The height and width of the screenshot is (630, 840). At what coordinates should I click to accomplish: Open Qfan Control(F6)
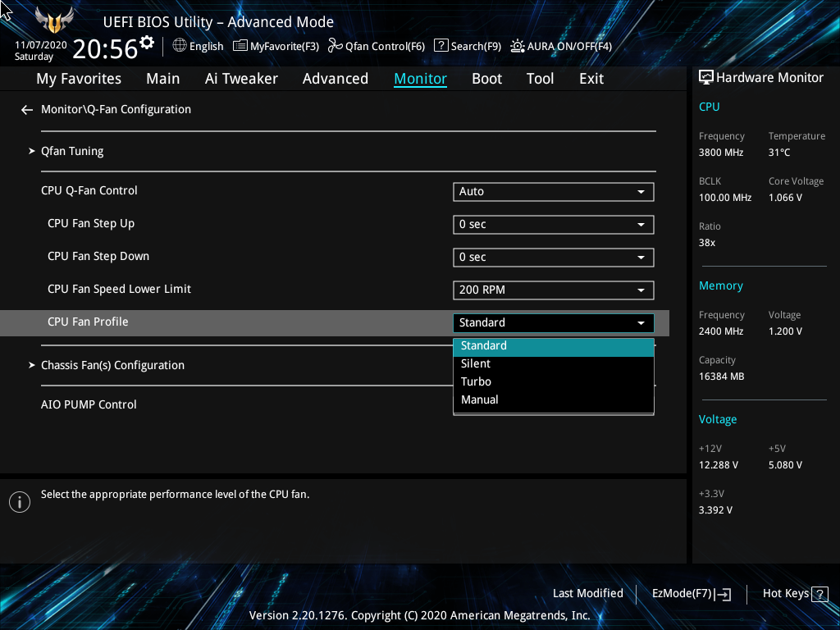pyautogui.click(x=376, y=46)
